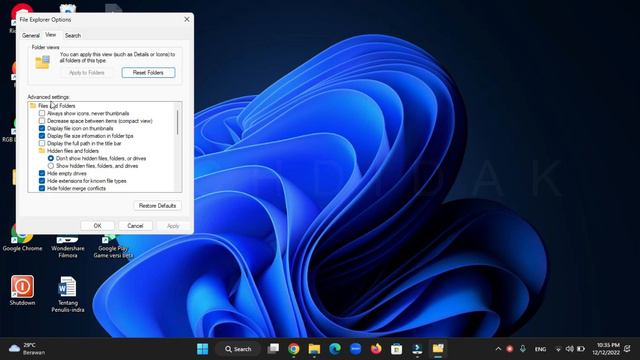The image size is (640, 360).
Task: Select Show hidden files, folders, and drives
Action: pos(51,166)
